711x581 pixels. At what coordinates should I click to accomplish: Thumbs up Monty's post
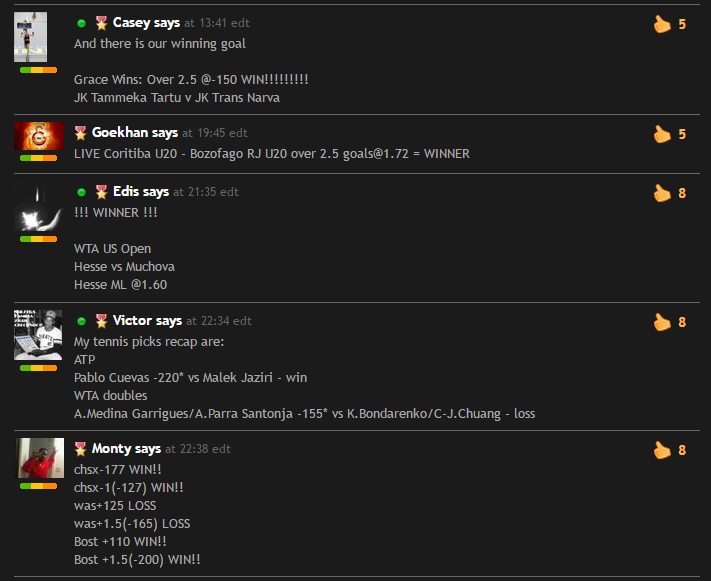coord(662,450)
